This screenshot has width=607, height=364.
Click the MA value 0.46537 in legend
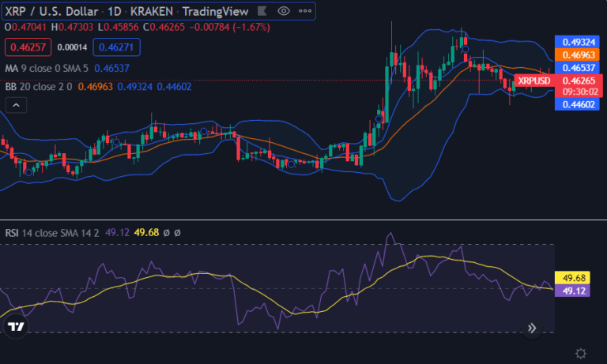111,69
